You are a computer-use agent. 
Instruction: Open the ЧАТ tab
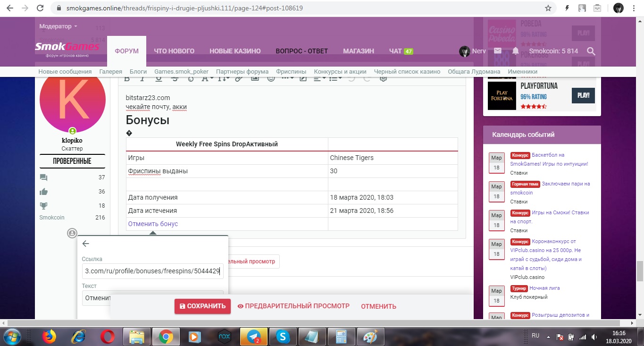point(401,51)
